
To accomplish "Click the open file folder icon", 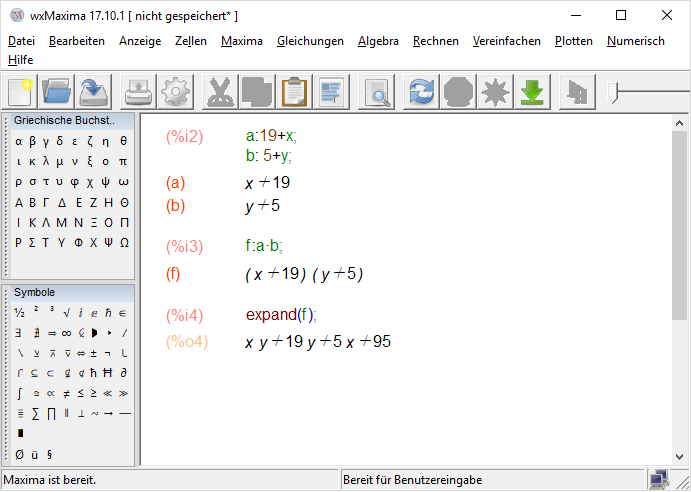I will 58,93.
